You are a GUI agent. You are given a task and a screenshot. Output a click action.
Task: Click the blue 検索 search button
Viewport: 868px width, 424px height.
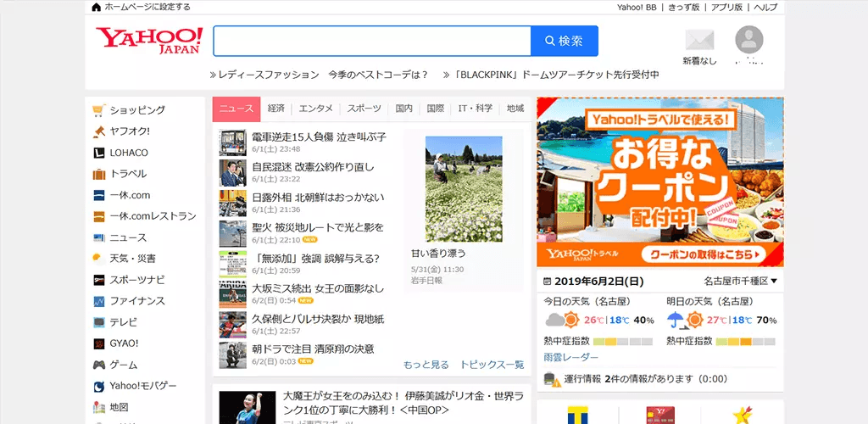point(564,41)
